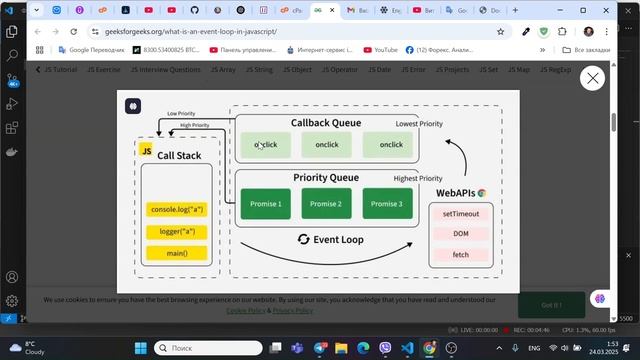Open VS Code Source Control icon
This screenshot has width=640, height=360.
click(x=12, y=80)
